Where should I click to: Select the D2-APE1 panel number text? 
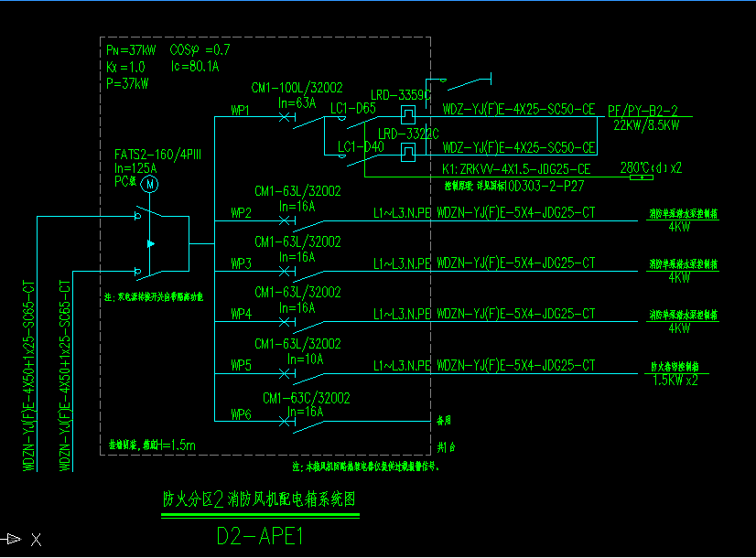tap(260, 536)
